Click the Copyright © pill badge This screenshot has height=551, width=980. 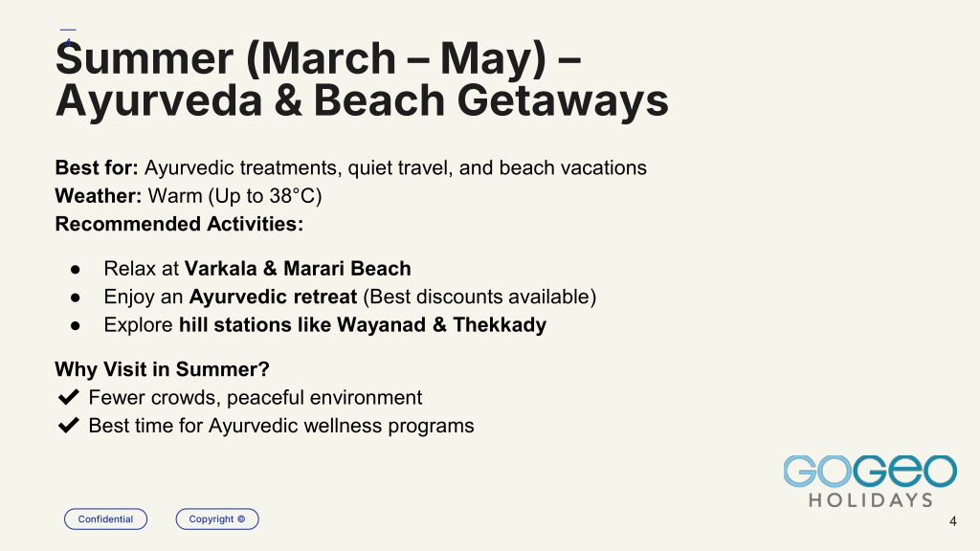pyautogui.click(x=217, y=519)
